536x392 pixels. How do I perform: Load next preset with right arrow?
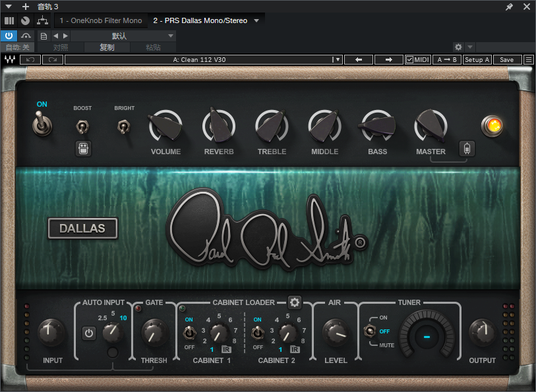click(x=389, y=59)
